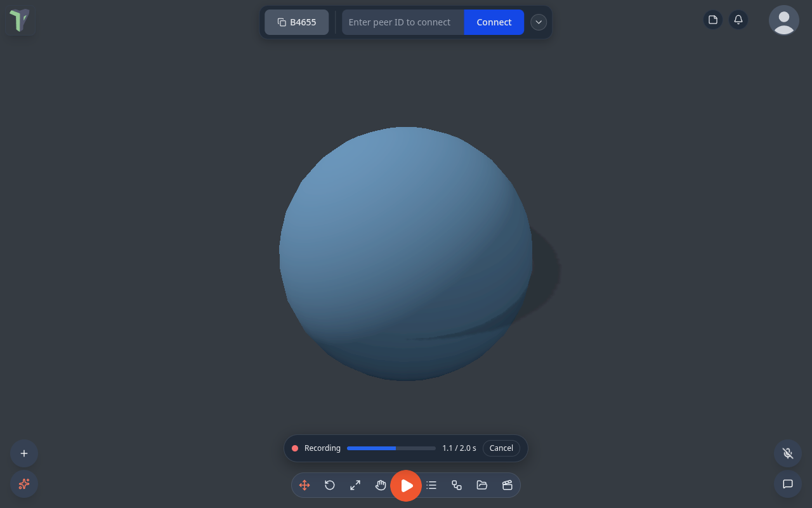Screen dimensions: 812x508
Task: Open the folder icon in toolbar
Action: click(482, 485)
